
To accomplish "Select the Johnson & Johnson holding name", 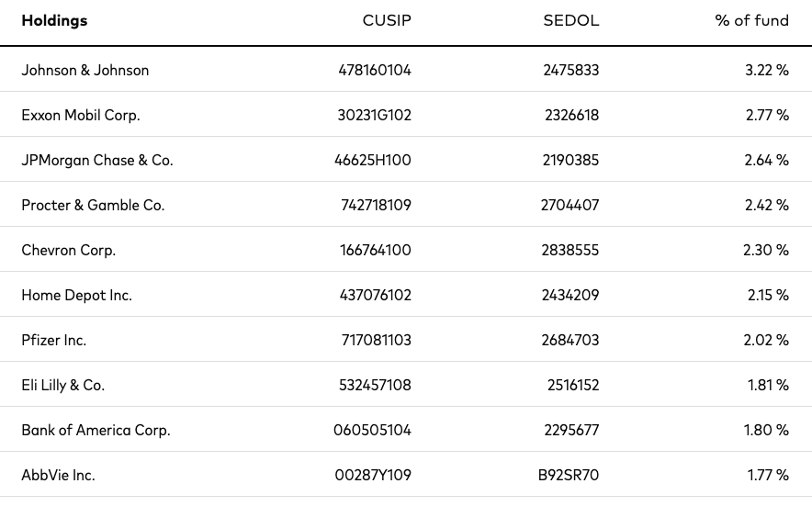I will (x=85, y=70).
